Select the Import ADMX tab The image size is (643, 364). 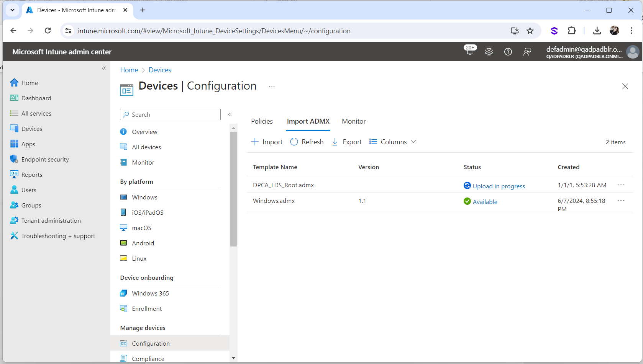(x=308, y=121)
